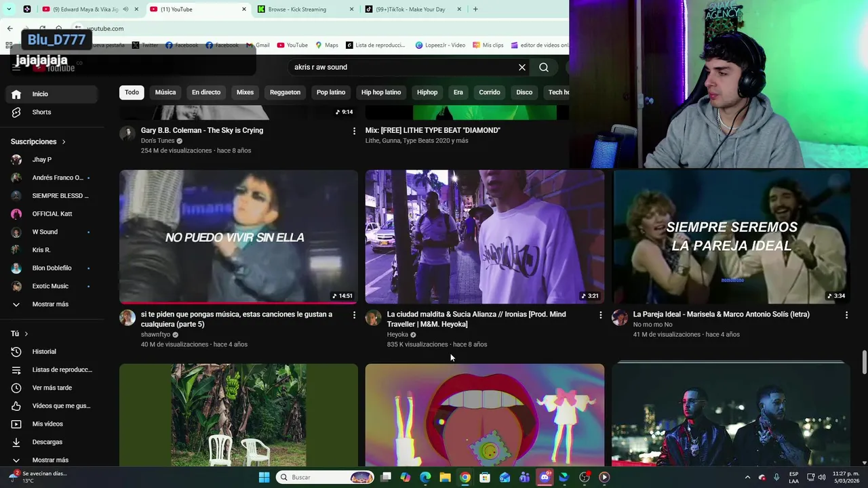Click the browser back arrow
The width and height of the screenshot is (868, 488).
pyautogui.click(x=9, y=28)
